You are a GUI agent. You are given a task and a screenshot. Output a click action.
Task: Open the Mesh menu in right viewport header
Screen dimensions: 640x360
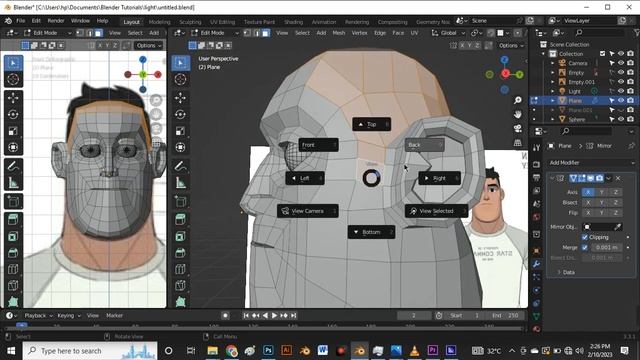point(339,33)
